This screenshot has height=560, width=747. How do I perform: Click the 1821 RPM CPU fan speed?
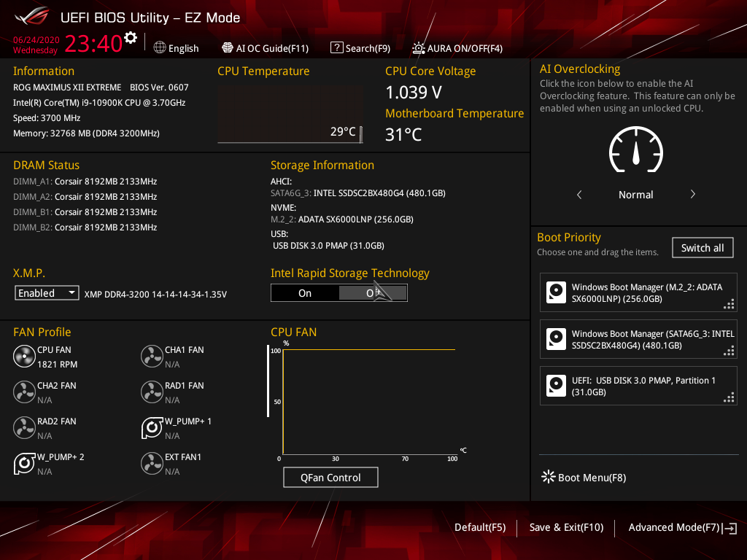[x=57, y=365]
